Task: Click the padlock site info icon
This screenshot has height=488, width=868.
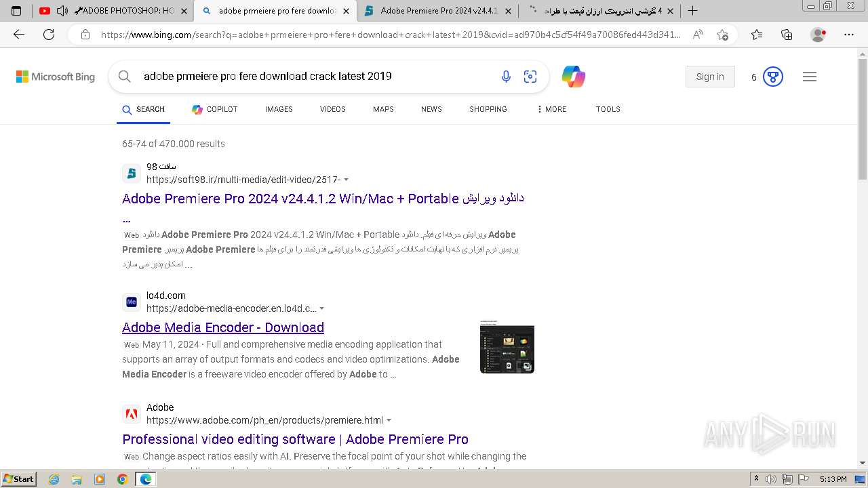Action: 85,35
